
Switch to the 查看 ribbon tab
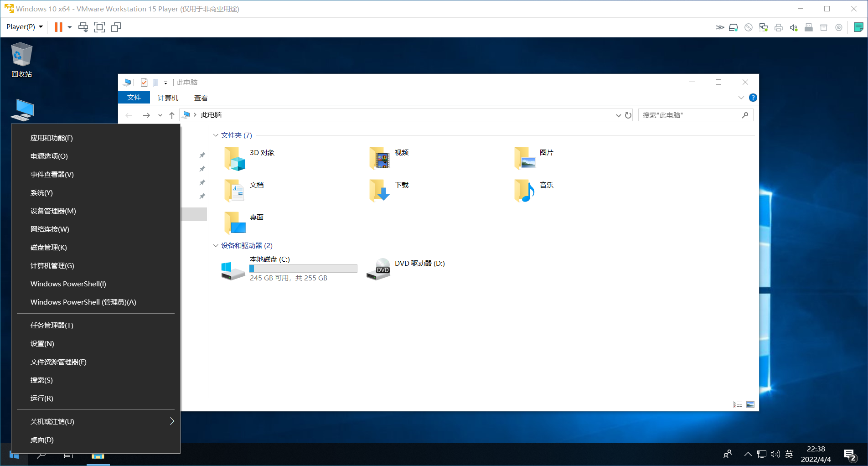click(x=201, y=98)
